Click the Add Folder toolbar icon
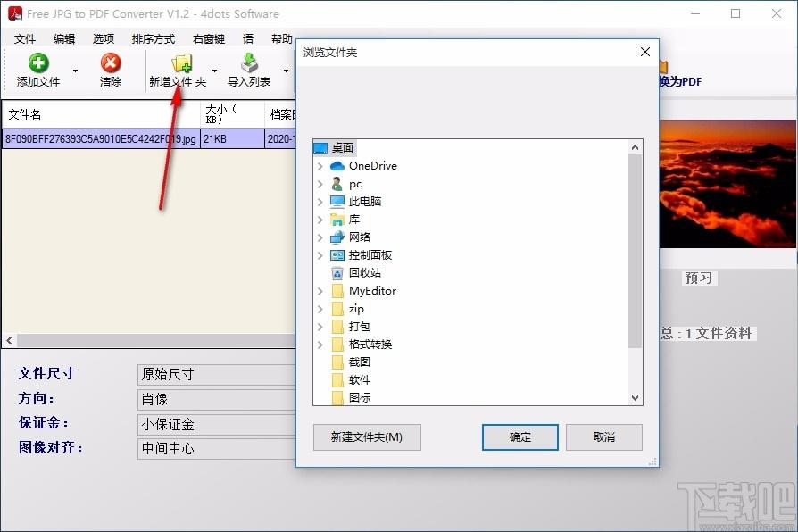Screen dimensions: 798x532 point(181,62)
